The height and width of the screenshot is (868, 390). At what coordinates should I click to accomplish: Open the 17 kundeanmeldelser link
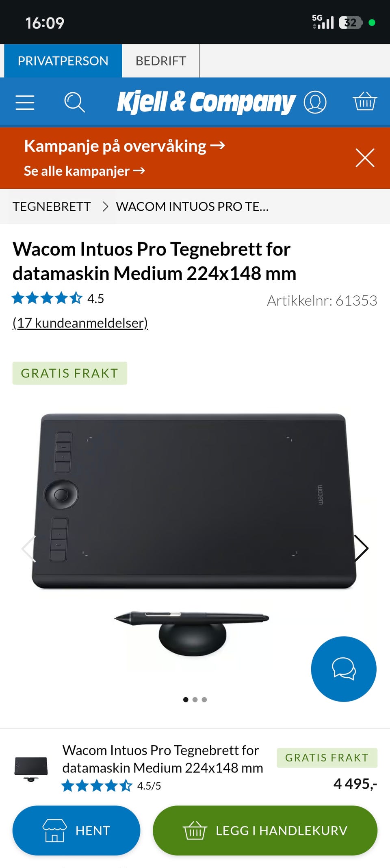pyautogui.click(x=80, y=323)
